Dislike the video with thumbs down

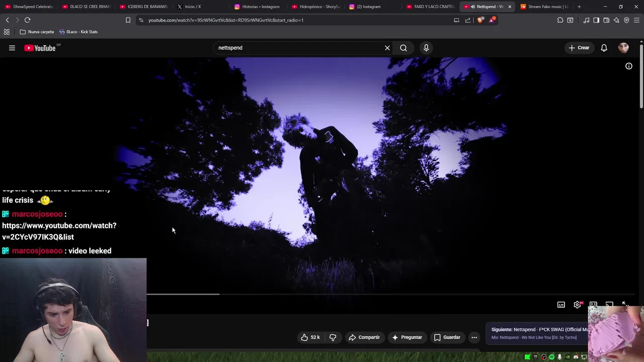click(333, 337)
